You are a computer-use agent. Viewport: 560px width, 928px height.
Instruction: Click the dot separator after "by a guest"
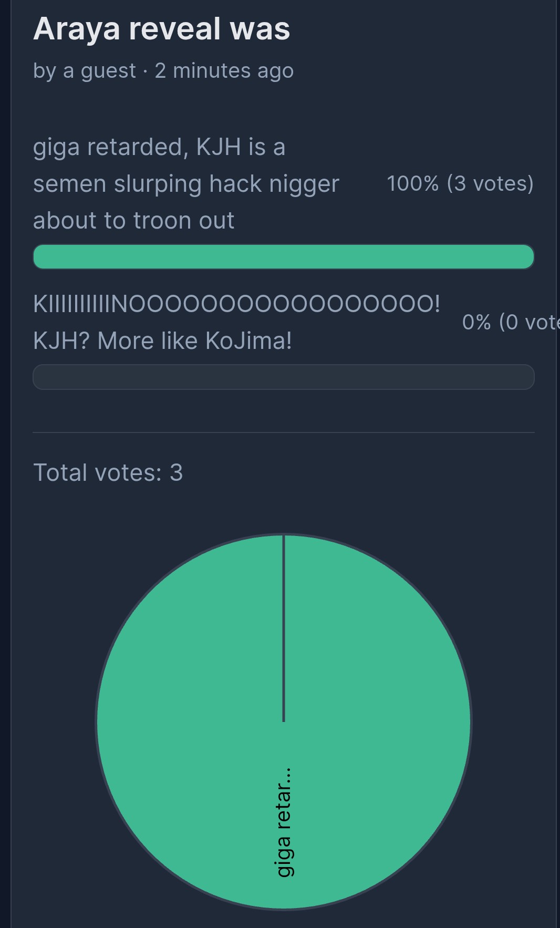click(145, 71)
